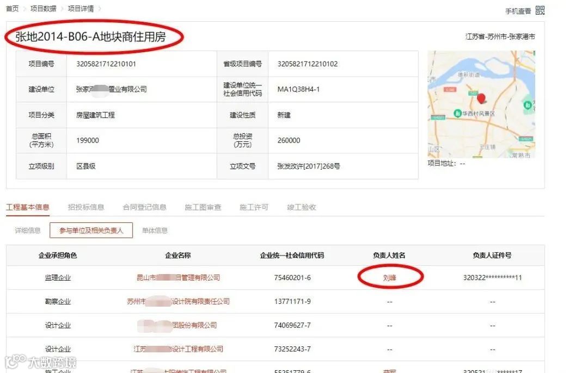Switch to 招投标信息 tab
588x373 pixels.
(86, 207)
